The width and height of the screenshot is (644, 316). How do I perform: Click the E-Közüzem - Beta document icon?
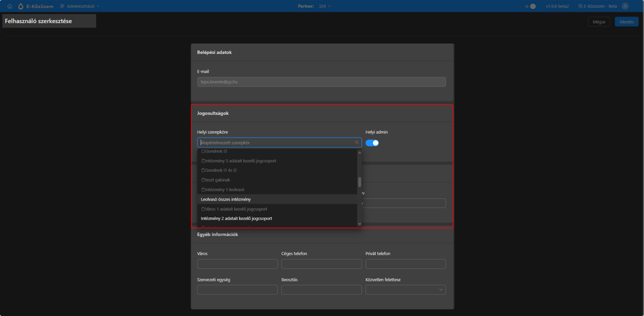(580, 6)
